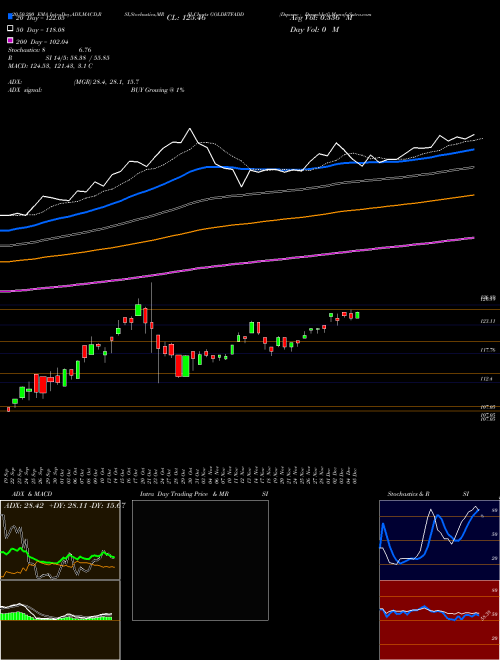500x660 pixels.
Task: Click the ADX (MGR) 28.4, 28.1, 15.7 line
Action: [106, 82]
